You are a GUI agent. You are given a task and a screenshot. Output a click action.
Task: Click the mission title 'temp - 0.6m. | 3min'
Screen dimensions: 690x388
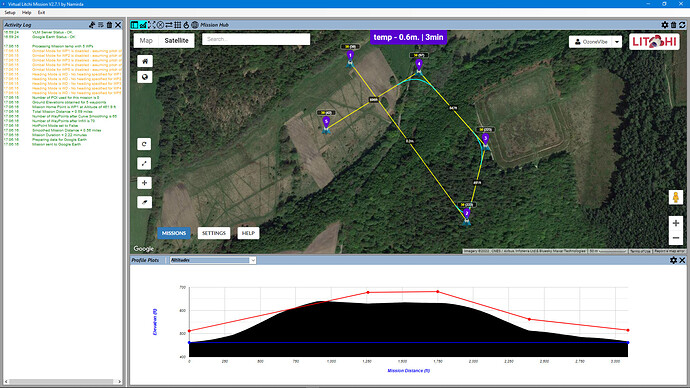pos(408,37)
